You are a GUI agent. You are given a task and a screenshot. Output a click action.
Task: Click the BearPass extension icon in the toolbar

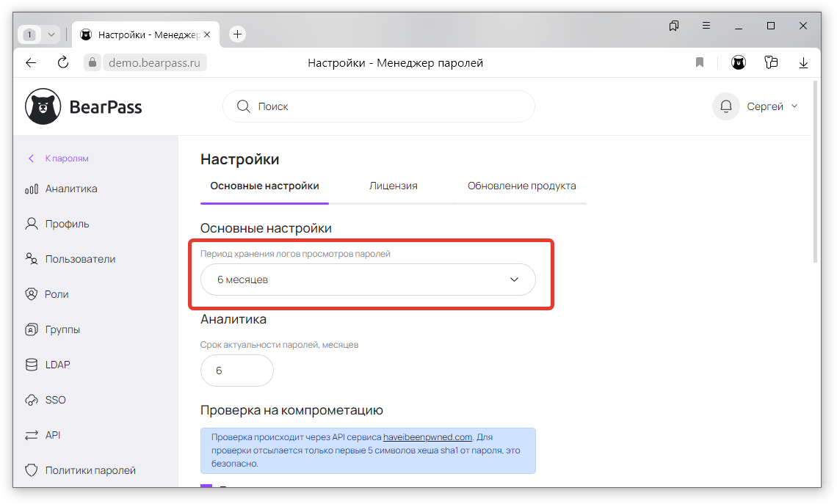738,63
